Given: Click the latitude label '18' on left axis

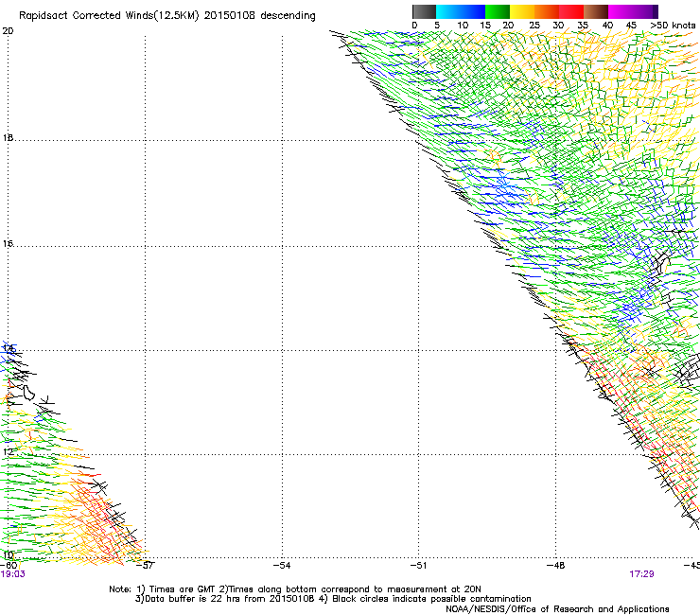Looking at the screenshot, I should tap(8, 137).
